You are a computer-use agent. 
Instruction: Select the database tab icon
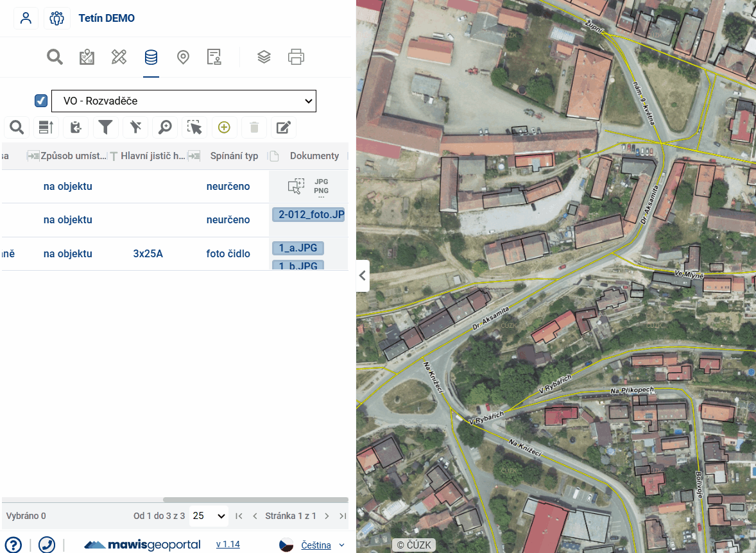pos(151,57)
